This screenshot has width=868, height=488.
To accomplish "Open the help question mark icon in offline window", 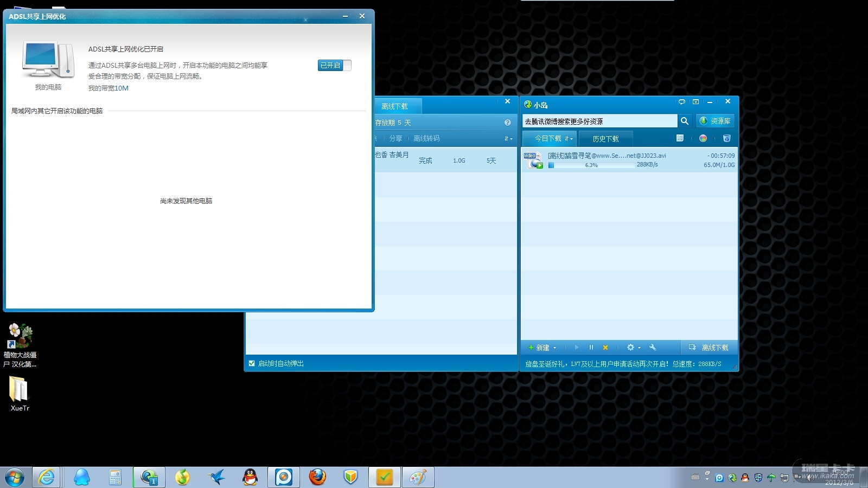I will pos(508,123).
